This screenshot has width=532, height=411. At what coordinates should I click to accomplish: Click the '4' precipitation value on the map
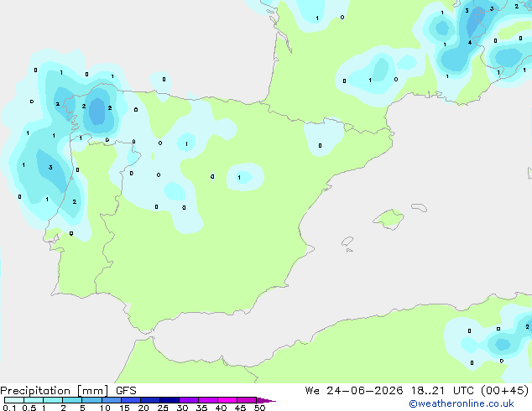click(x=470, y=43)
